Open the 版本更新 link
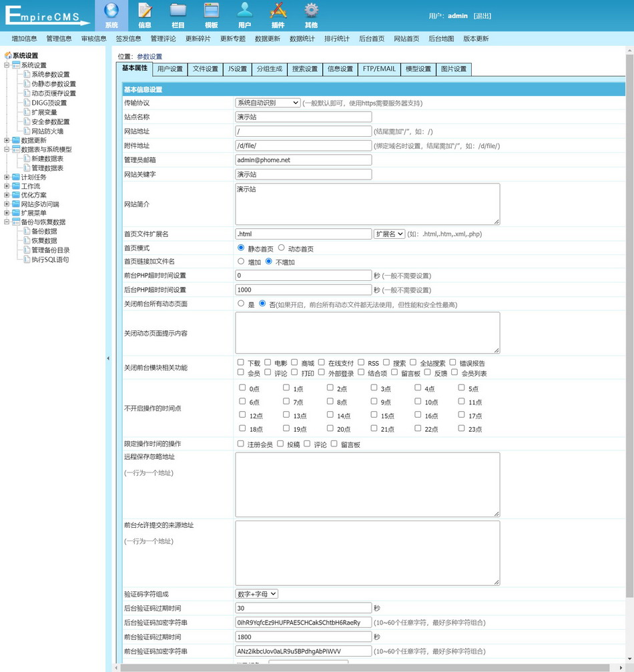 pyautogui.click(x=476, y=39)
